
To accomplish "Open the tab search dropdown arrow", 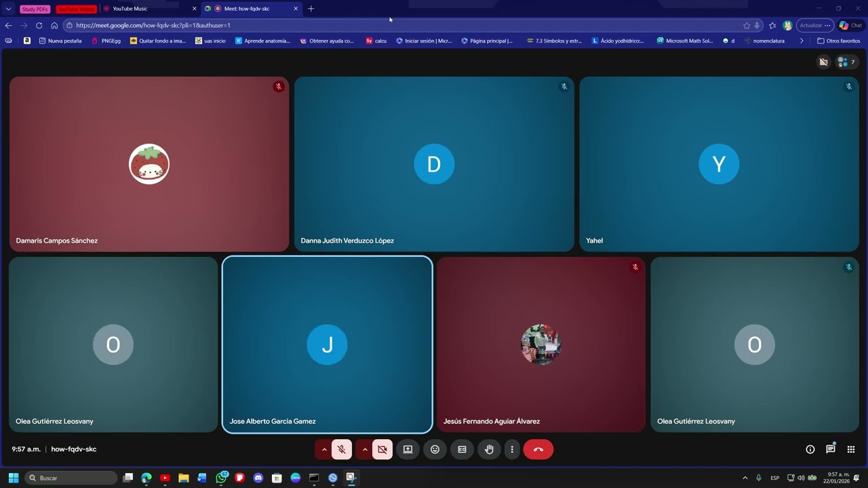I will pos(8,9).
